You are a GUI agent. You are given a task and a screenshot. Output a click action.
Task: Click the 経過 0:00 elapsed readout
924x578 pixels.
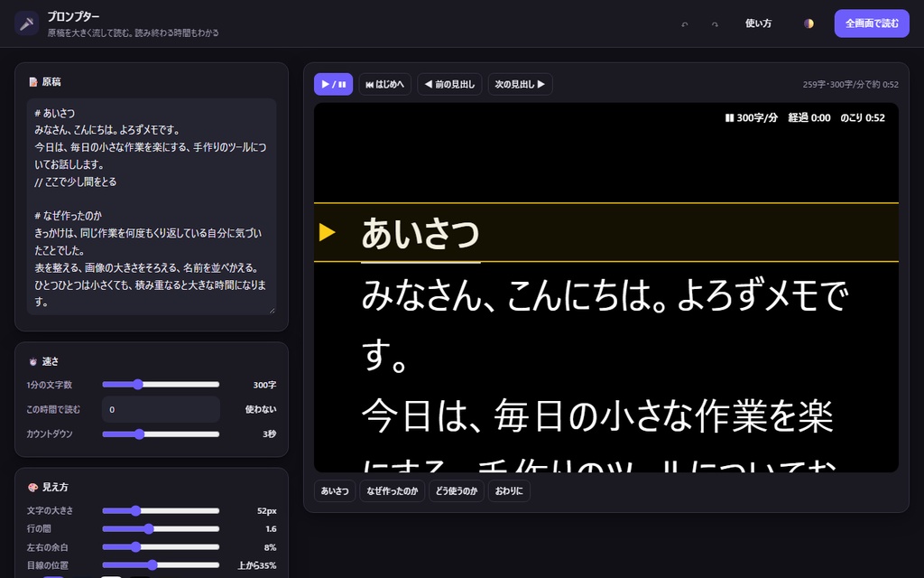pyautogui.click(x=809, y=118)
